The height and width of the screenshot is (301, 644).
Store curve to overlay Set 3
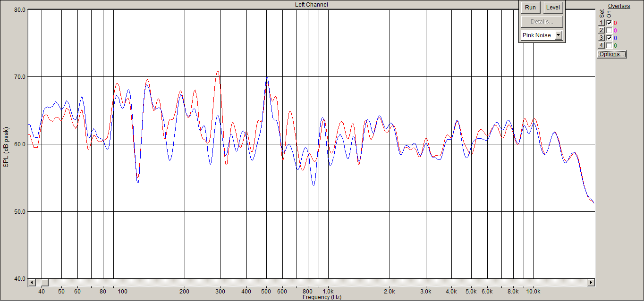(602, 38)
